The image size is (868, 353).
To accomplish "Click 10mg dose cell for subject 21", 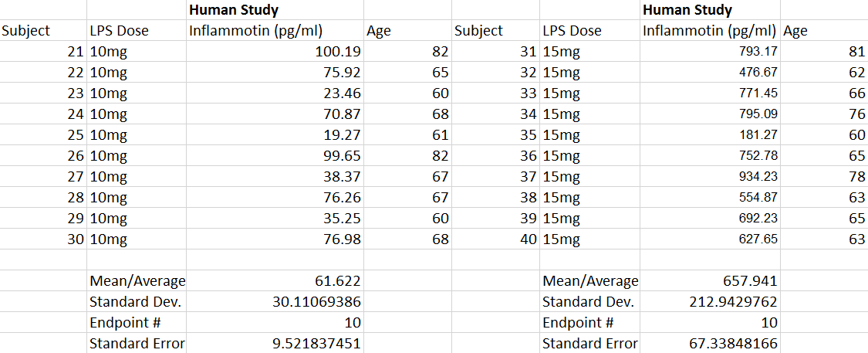I will coord(108,53).
